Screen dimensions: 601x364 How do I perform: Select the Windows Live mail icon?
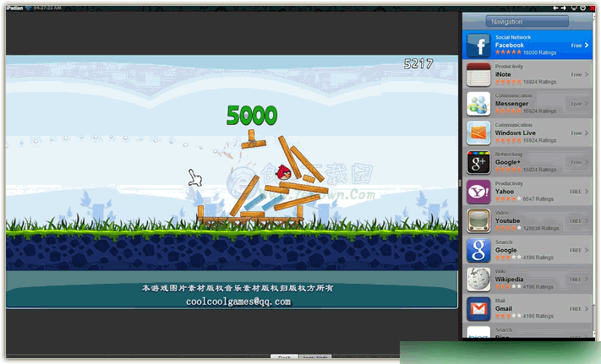[478, 133]
